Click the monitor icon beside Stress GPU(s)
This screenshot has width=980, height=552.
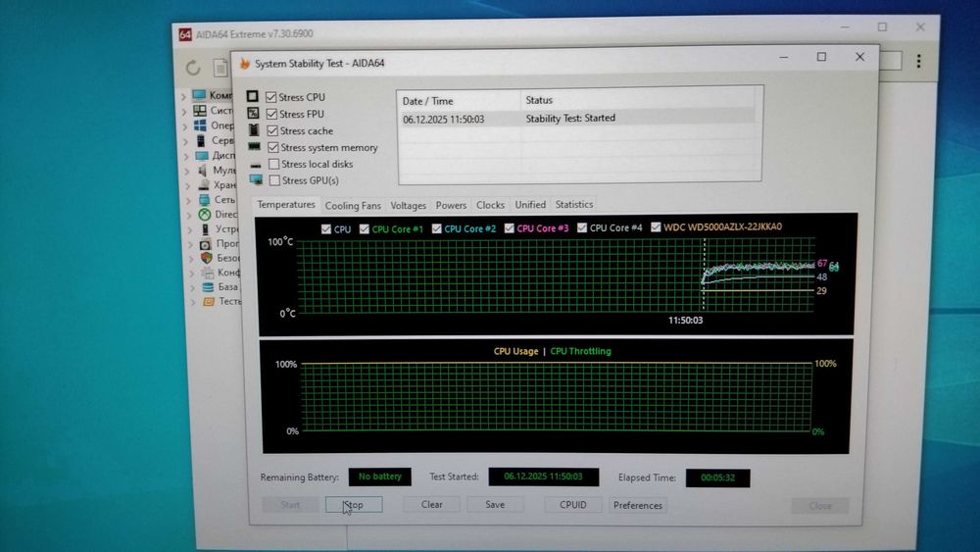pyautogui.click(x=256, y=180)
